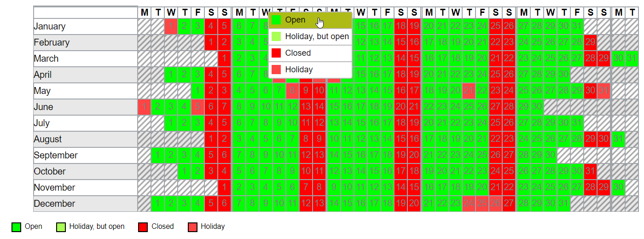Click Closed swatch in bottom legend
The width and height of the screenshot is (644, 239).
(143, 227)
